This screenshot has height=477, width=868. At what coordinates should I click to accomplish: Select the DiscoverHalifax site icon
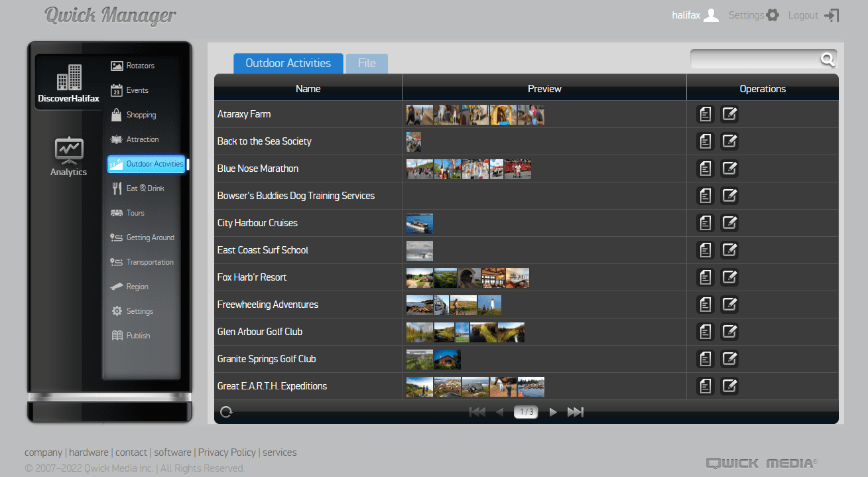click(x=68, y=84)
